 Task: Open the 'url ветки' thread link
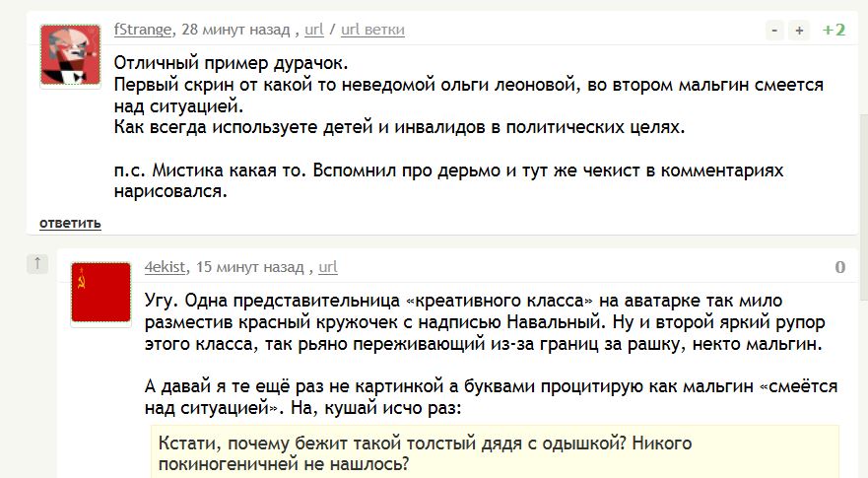click(372, 30)
